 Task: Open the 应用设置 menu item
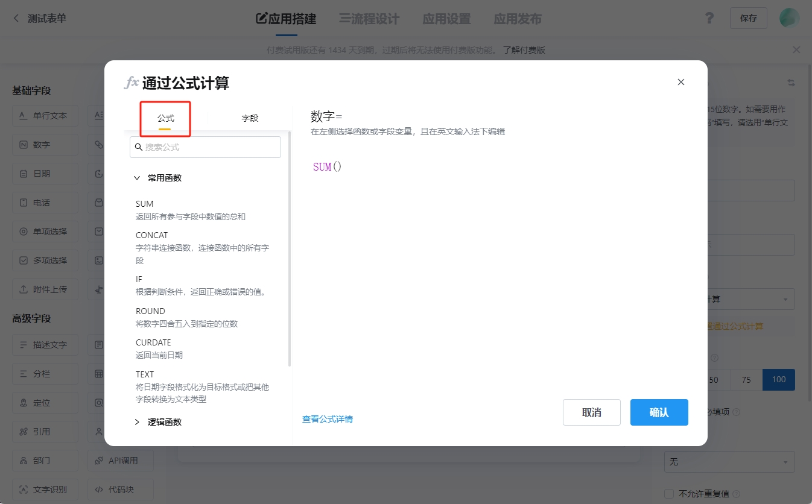coord(446,19)
